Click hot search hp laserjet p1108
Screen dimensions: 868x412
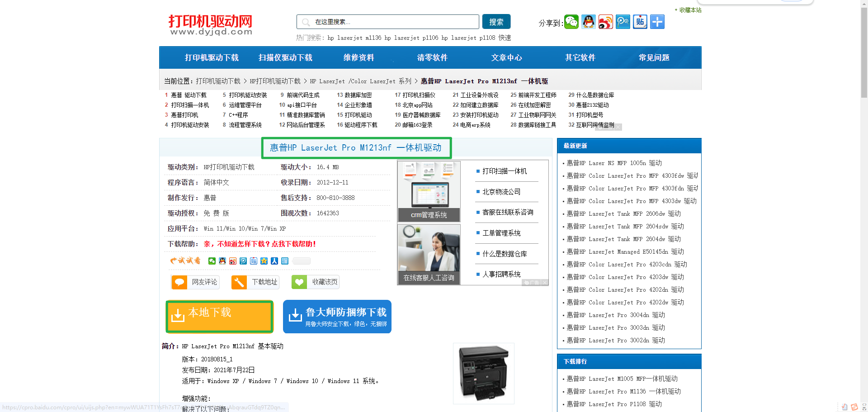468,38
